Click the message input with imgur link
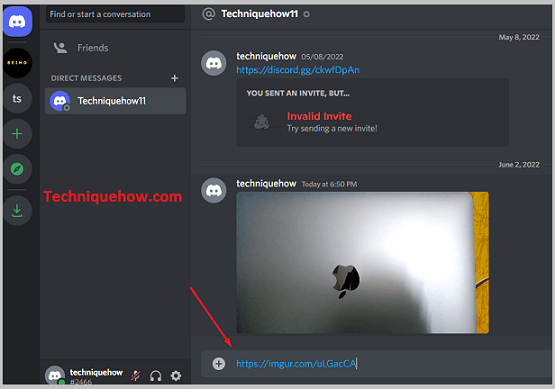This screenshot has width=555, height=389. click(376, 364)
